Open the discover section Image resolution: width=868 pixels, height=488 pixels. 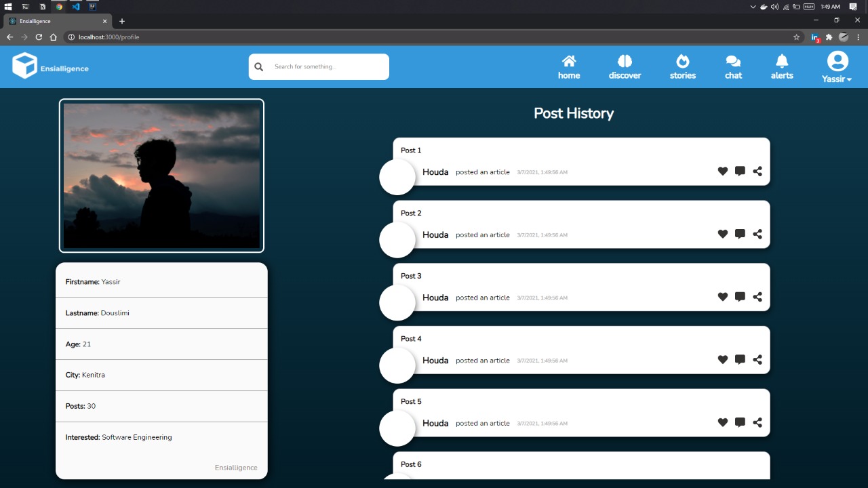(625, 66)
